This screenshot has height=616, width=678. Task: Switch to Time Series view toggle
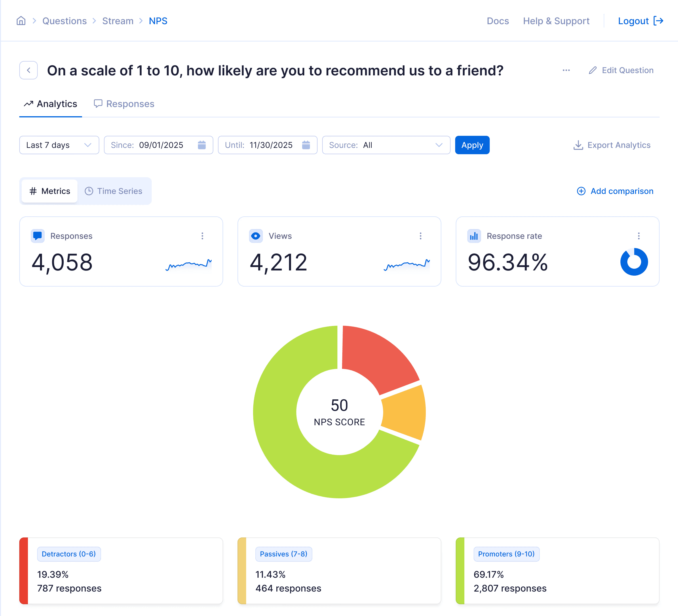[x=114, y=191]
